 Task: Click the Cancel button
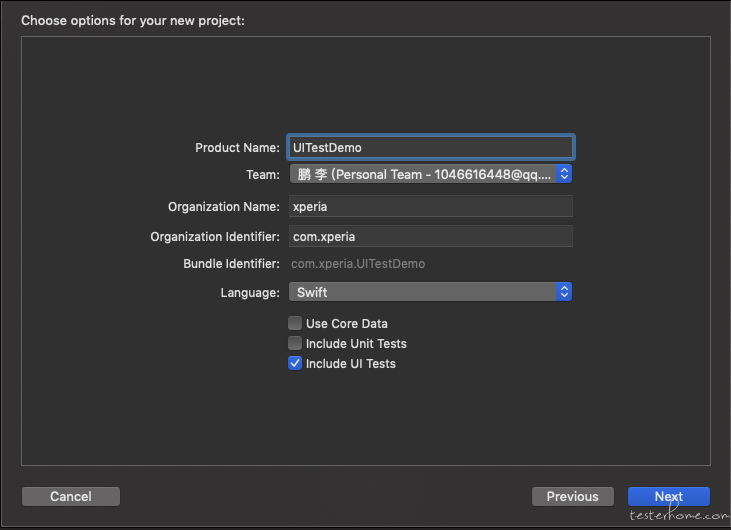pos(71,496)
